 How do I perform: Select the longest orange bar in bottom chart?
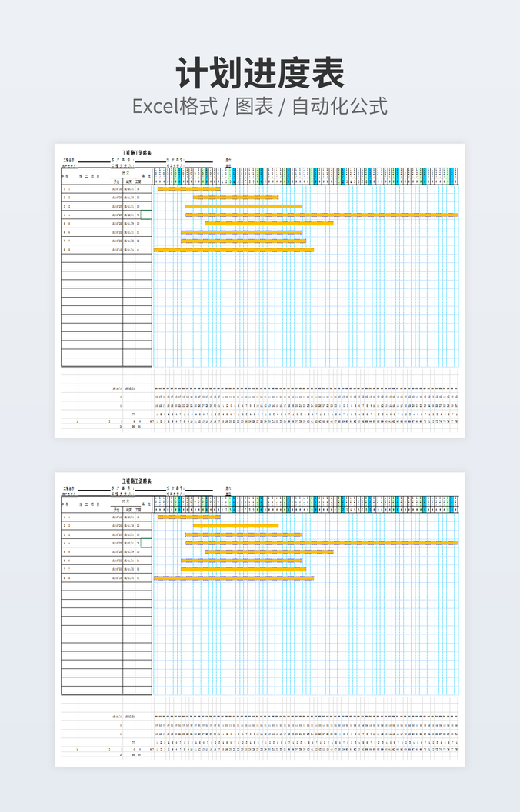click(x=322, y=543)
